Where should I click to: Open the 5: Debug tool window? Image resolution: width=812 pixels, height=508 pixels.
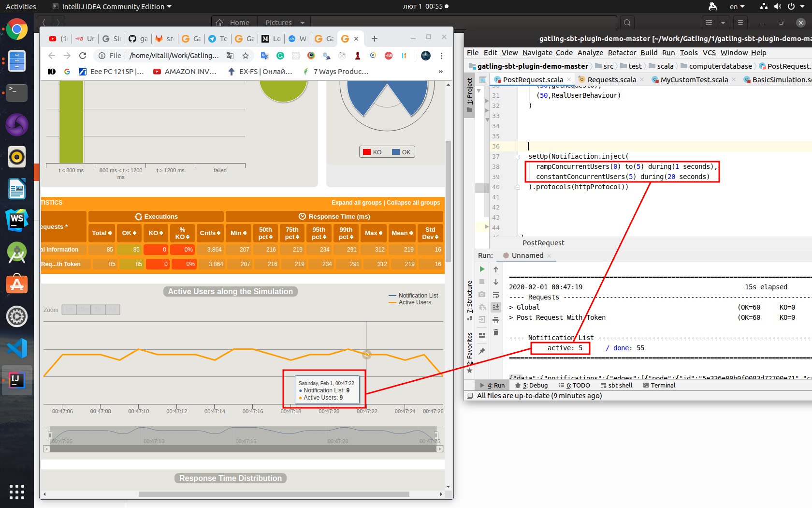[532, 386]
